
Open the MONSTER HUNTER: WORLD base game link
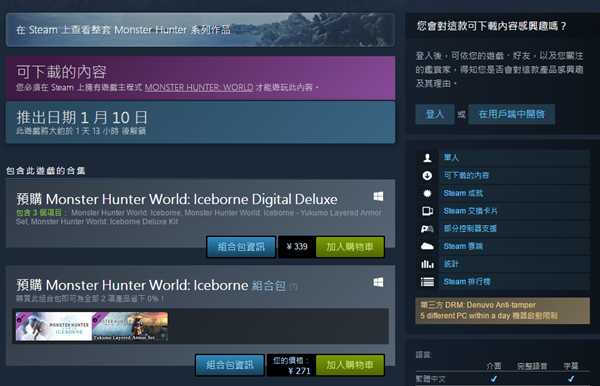(x=199, y=88)
